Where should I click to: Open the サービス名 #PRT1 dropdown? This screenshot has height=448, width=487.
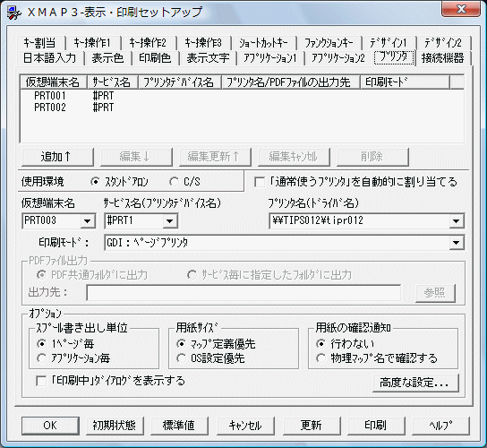169,221
